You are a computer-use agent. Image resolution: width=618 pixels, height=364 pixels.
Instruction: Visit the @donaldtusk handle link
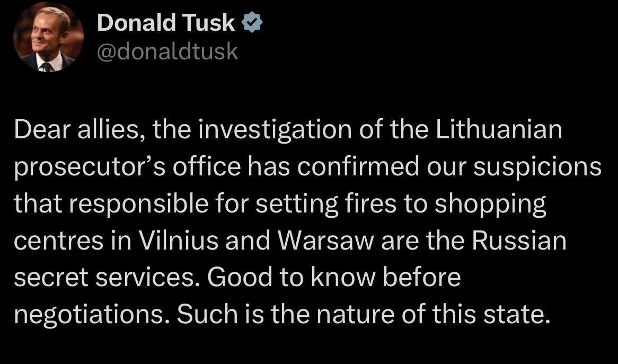point(167,51)
